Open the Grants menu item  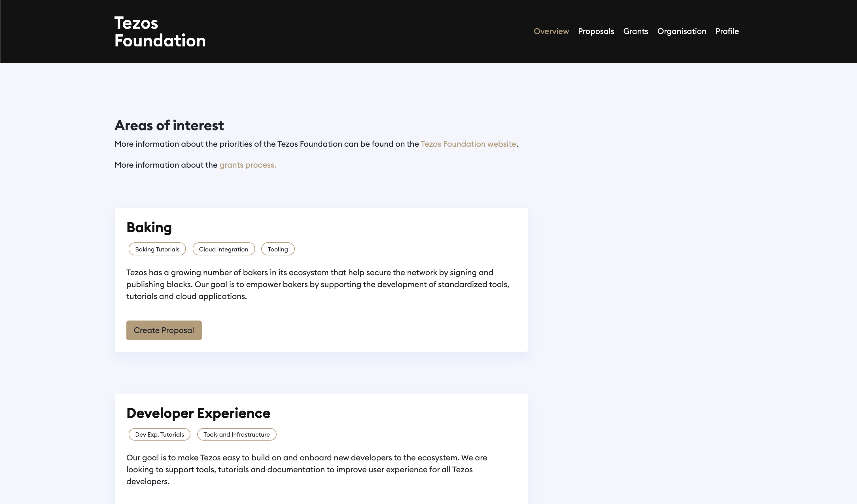[635, 31]
